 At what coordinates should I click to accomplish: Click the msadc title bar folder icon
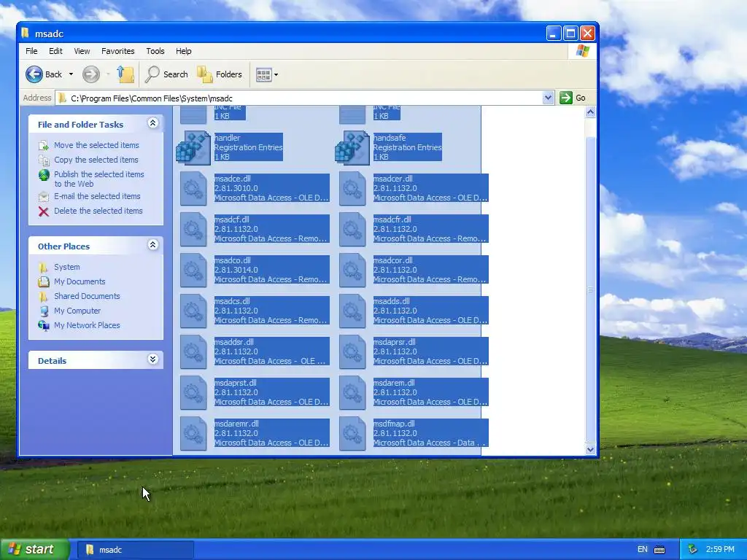pyautogui.click(x=26, y=34)
